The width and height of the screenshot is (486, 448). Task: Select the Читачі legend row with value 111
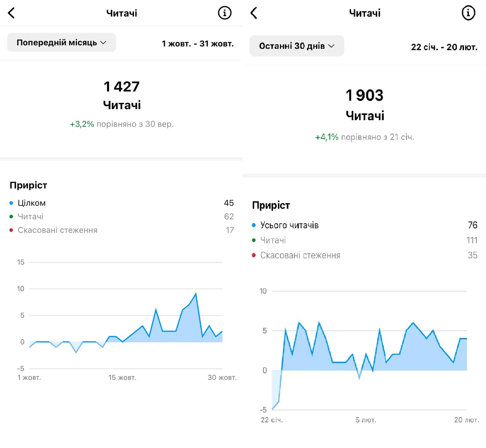click(x=364, y=240)
